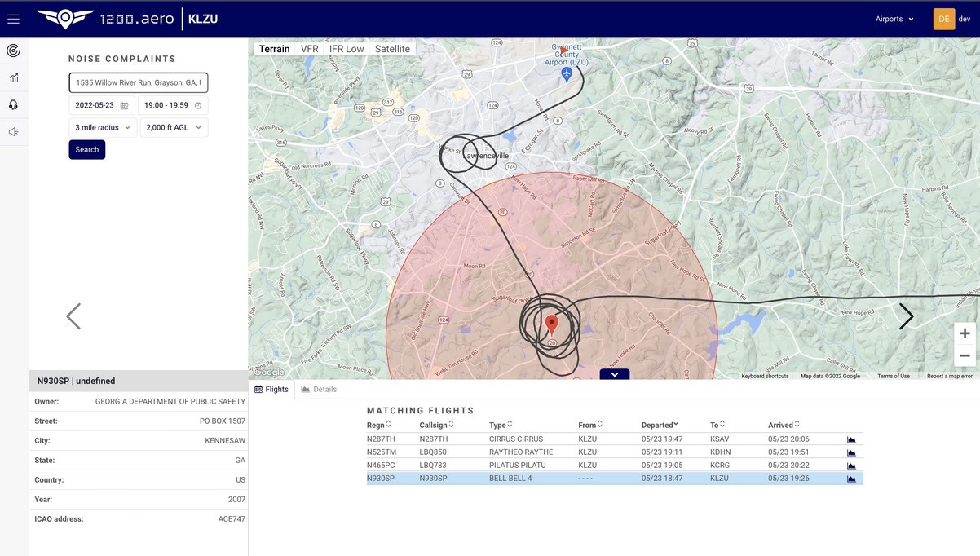Zoom out of the map with the minus button

point(965,355)
